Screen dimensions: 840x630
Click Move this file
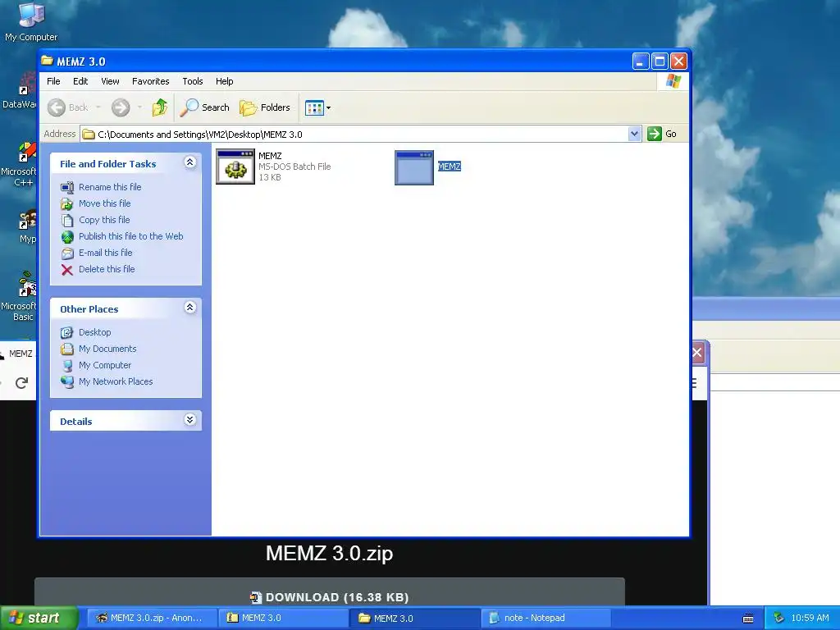pyautogui.click(x=104, y=203)
